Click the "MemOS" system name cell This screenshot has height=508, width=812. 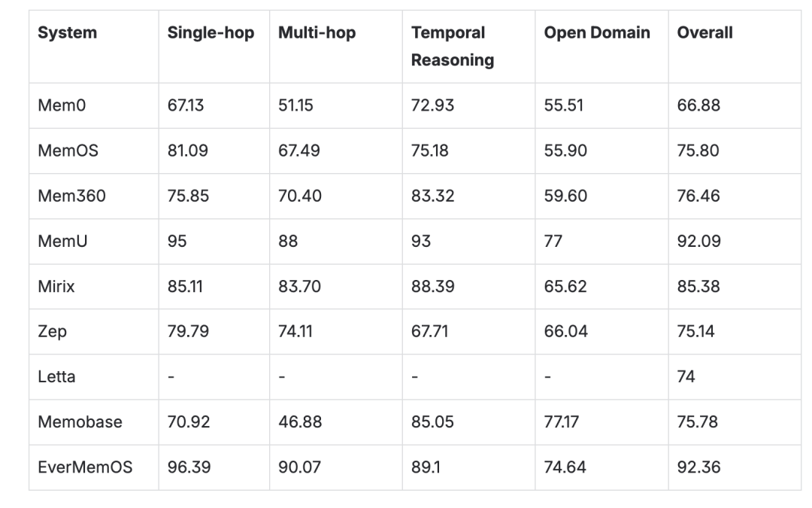point(68,151)
